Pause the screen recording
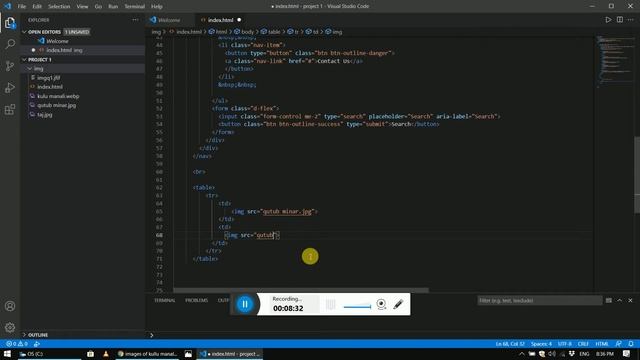The width and height of the screenshot is (640, 360). 245,304
